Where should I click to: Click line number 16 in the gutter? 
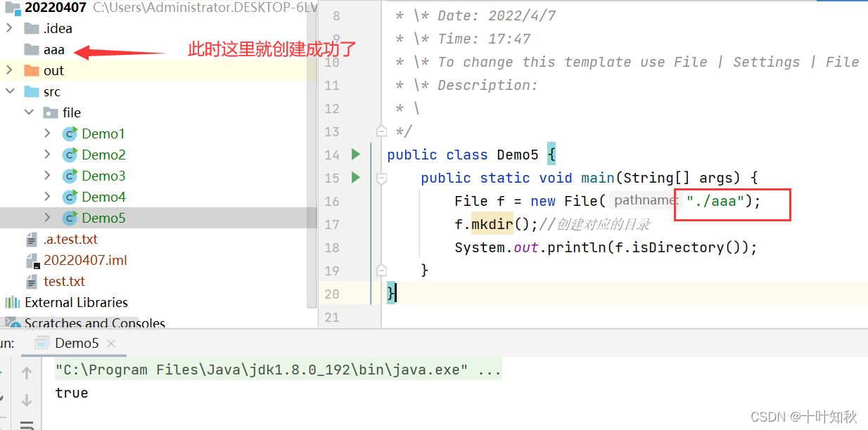click(332, 201)
